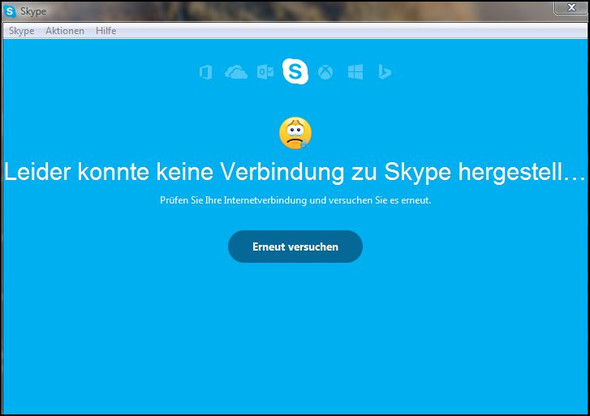
Task: Open the Hilfe menu
Action: pyautogui.click(x=106, y=31)
